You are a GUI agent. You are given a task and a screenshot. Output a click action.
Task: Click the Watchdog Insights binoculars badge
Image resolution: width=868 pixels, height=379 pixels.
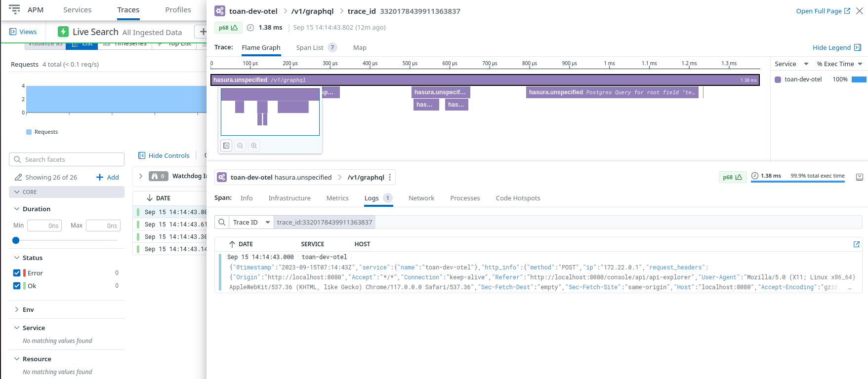point(159,176)
